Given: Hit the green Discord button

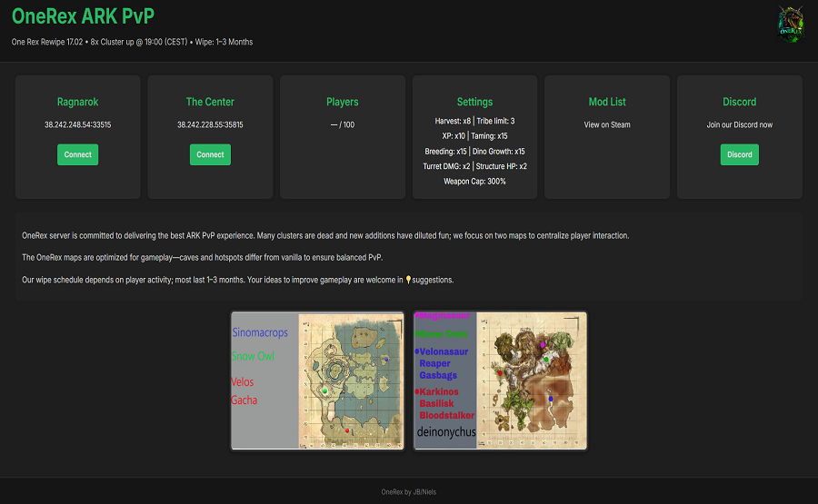Looking at the screenshot, I should pyautogui.click(x=739, y=154).
